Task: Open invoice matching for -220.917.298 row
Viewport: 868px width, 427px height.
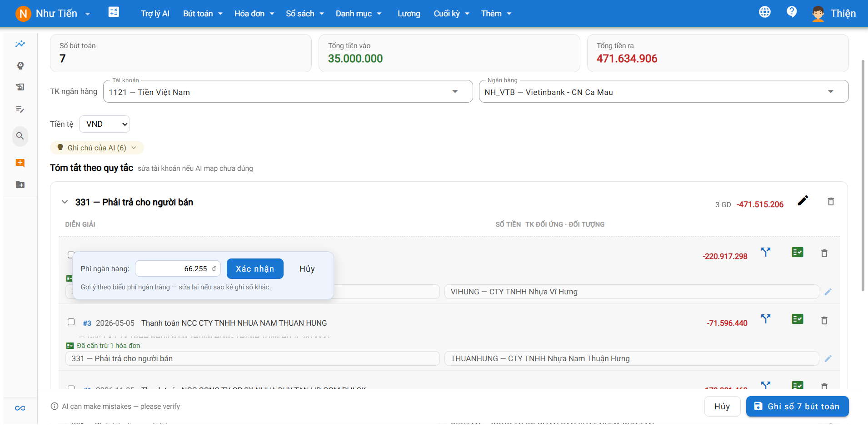Action: (798, 252)
